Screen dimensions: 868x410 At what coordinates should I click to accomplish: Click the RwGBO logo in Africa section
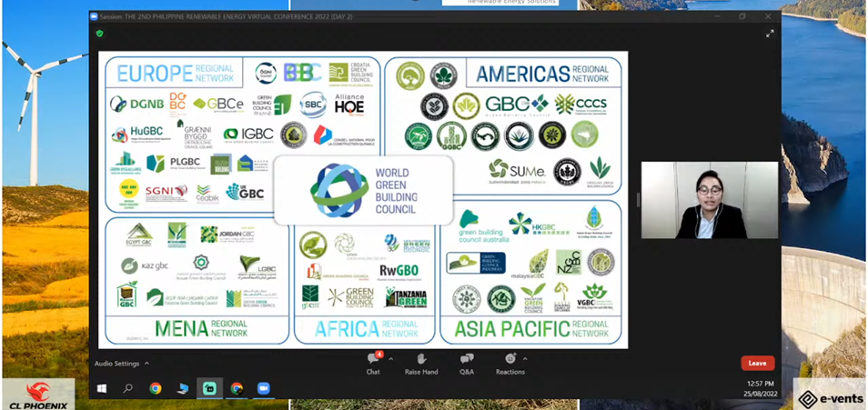(x=399, y=272)
